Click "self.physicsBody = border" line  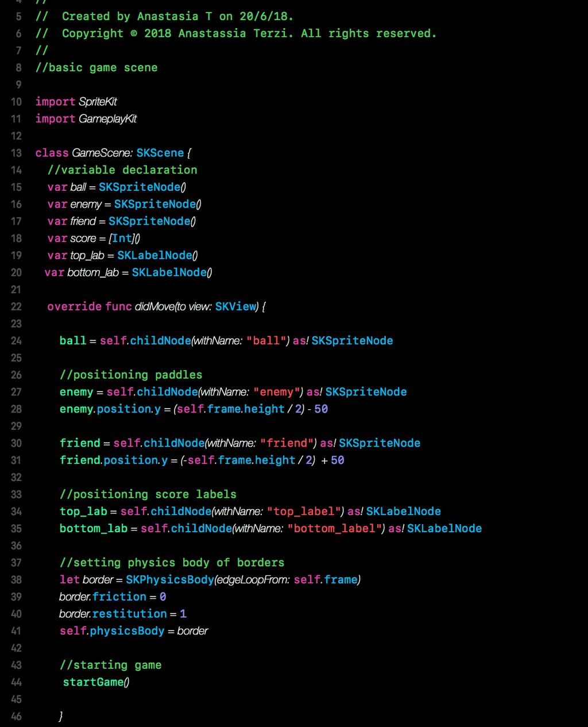pyautogui.click(x=134, y=631)
